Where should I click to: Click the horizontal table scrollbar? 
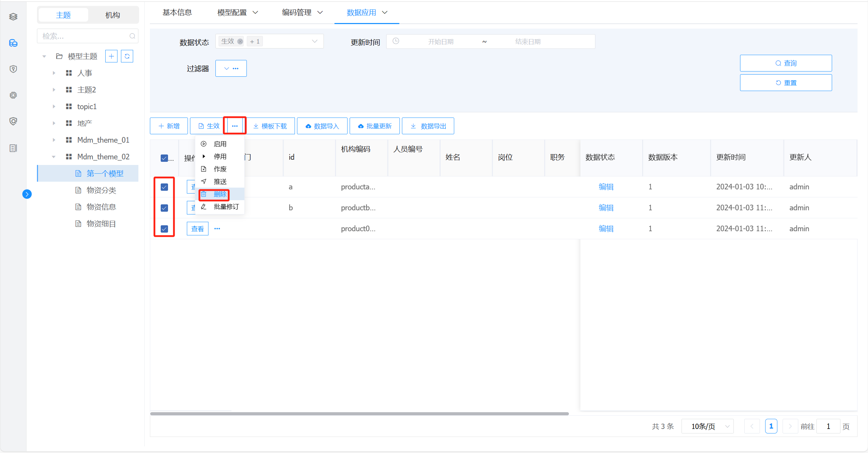tap(359, 414)
